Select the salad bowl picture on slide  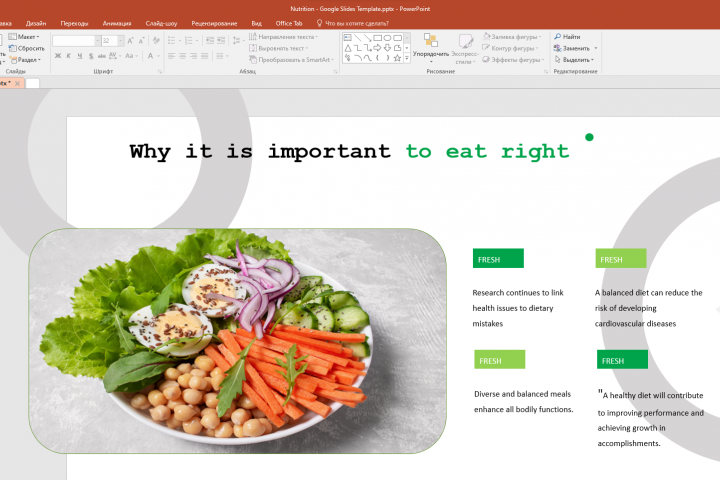(237, 341)
